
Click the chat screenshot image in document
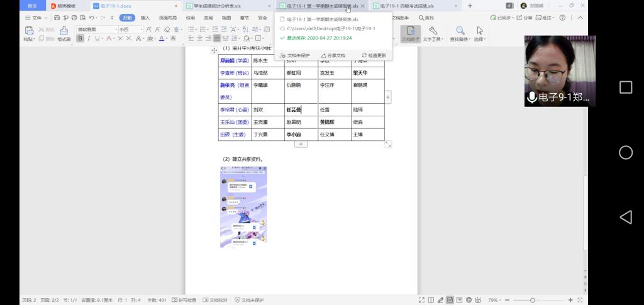[243, 207]
